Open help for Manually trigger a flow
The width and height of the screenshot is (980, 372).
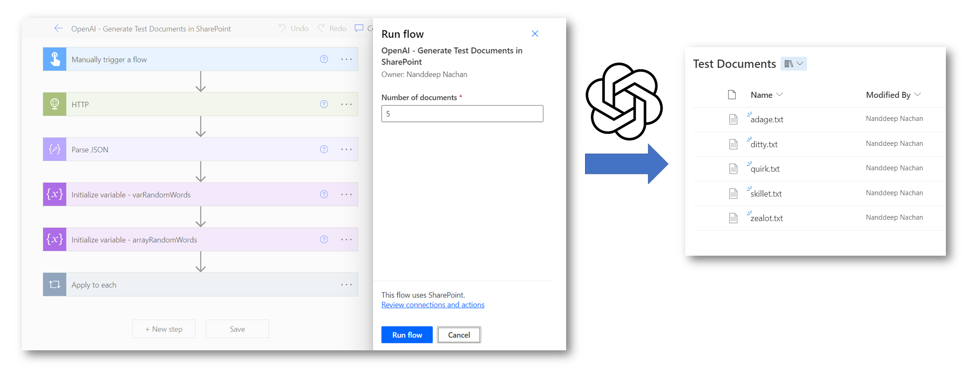tap(324, 59)
